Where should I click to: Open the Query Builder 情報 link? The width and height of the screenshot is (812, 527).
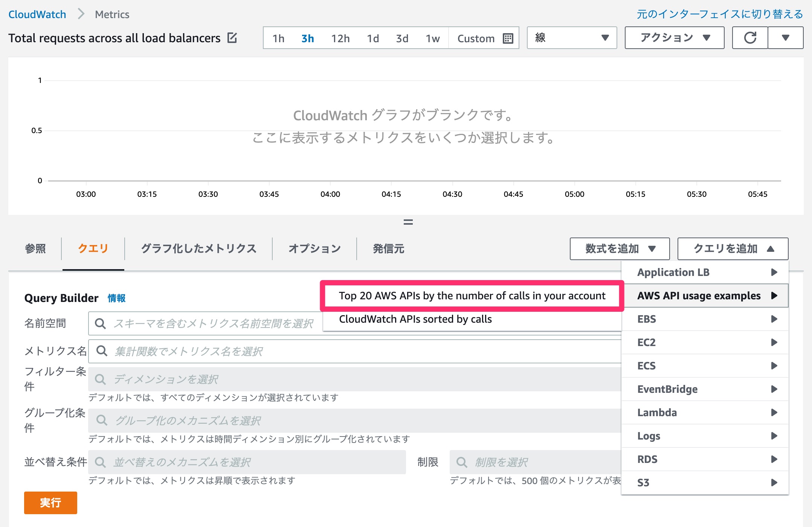point(117,298)
